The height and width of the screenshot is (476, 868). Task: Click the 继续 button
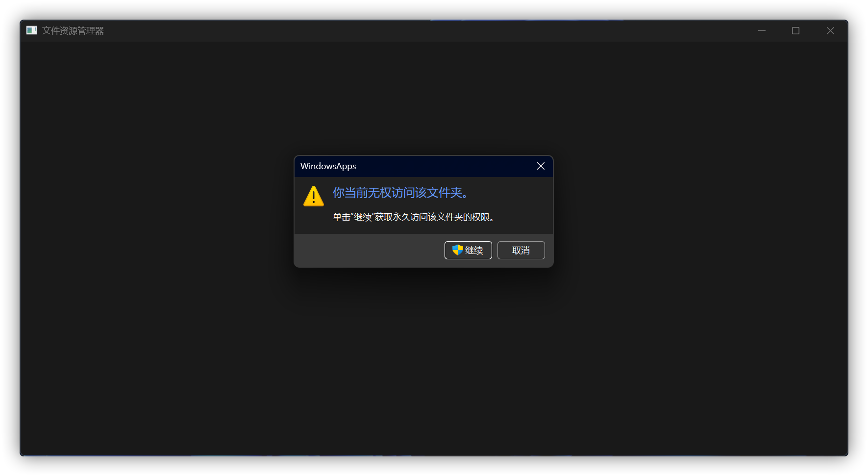coord(468,250)
